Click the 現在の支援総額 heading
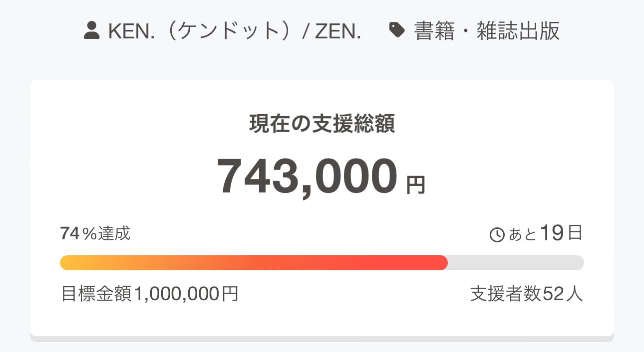Screen dimensions: 644x352 (322, 125)
